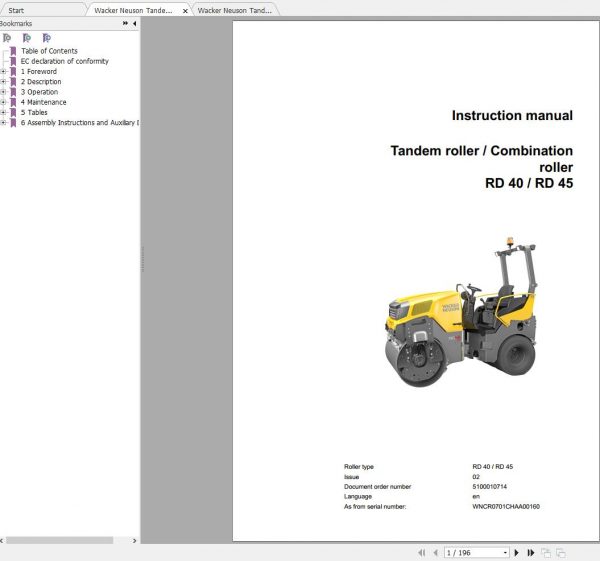Click the roller machine image on the page
Screen dimensions: 600x561
coord(460,313)
